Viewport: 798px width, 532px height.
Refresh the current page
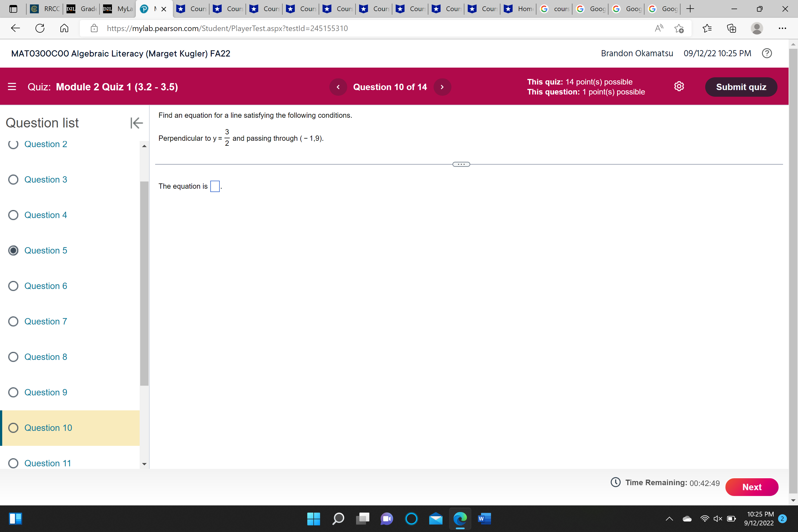coord(39,28)
